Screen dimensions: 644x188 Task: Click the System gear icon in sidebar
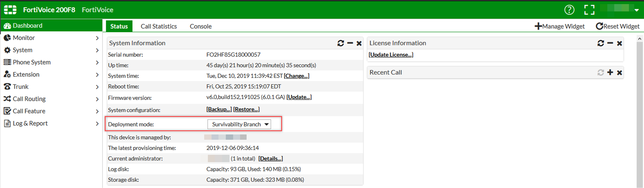[7, 50]
